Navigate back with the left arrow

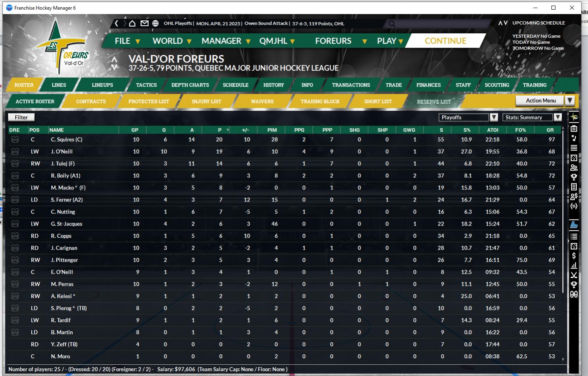tap(117, 23)
